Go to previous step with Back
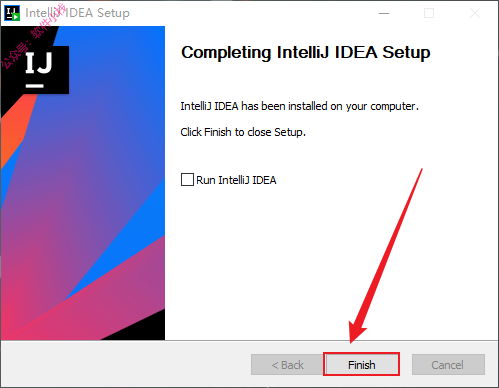Viewport: 499px width, 388px height. [287, 364]
